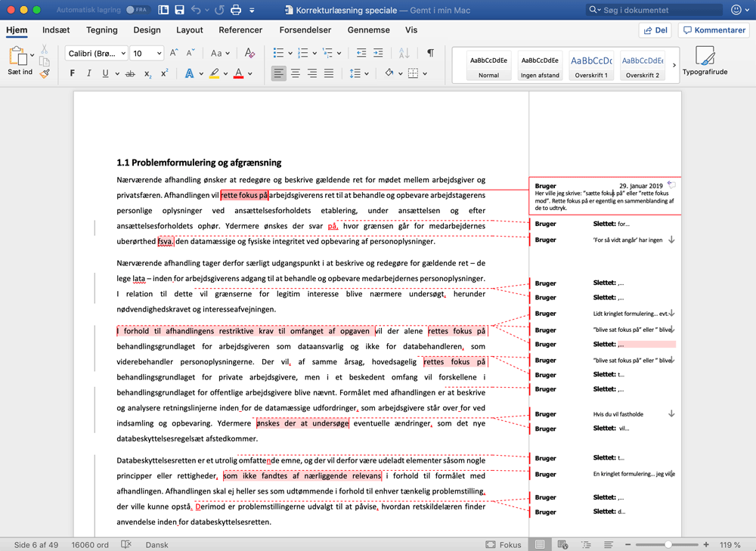This screenshot has height=551, width=756.
Task: Click the Søg i dokumentet search field
Action: [654, 10]
